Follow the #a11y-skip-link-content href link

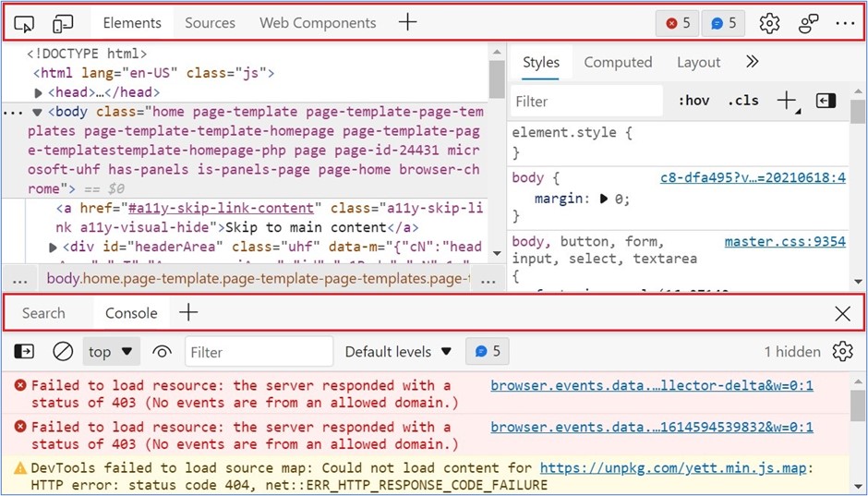tap(221, 209)
